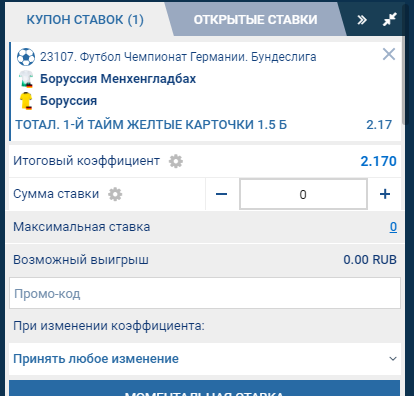
Task: Click the Максимальная ставка value link
Action: [x=393, y=227]
